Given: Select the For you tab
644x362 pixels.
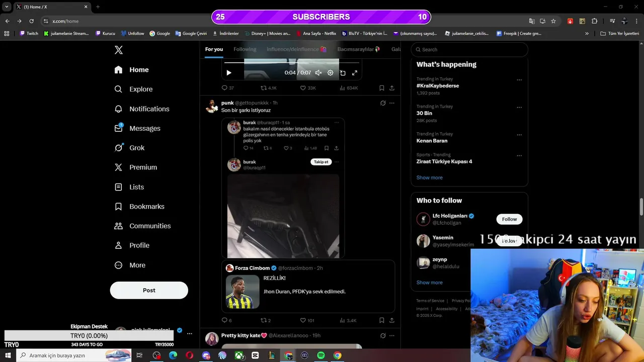Looking at the screenshot, I should 214,49.
